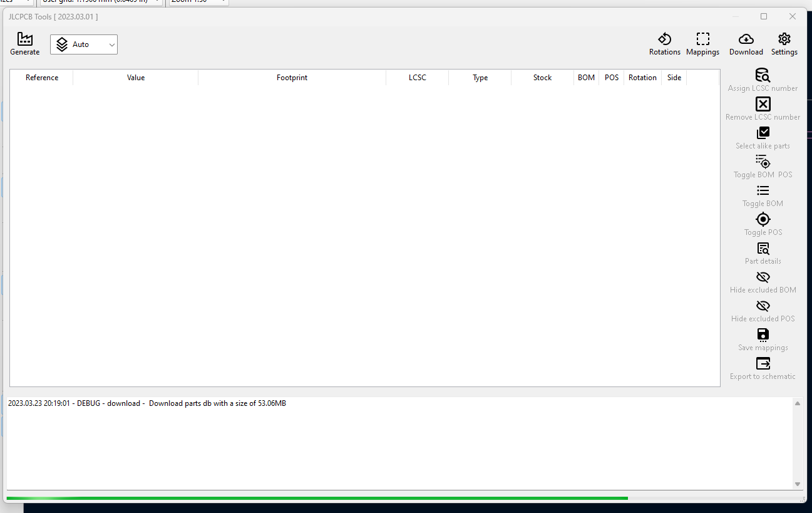The height and width of the screenshot is (513, 812).
Task: Minimize the JLCPCB Tools window
Action: (x=735, y=17)
